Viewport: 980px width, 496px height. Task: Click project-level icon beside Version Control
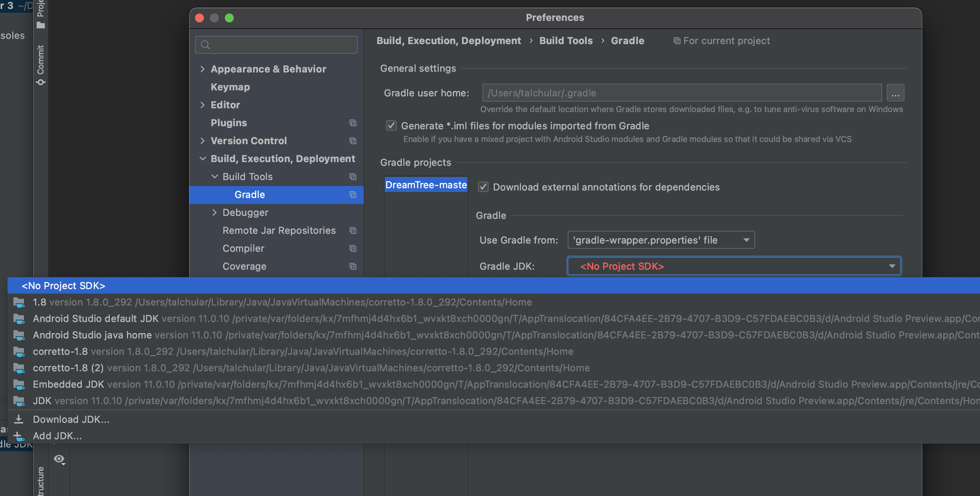353,141
